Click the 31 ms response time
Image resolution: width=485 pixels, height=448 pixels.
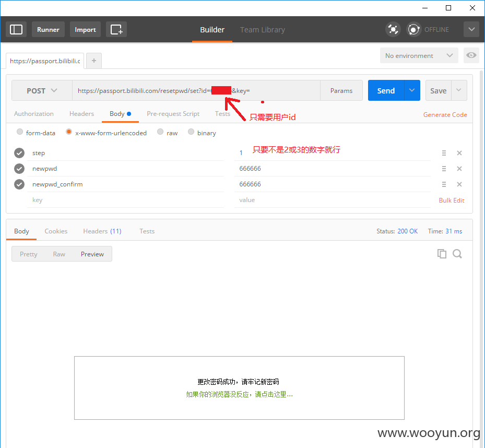tap(454, 231)
